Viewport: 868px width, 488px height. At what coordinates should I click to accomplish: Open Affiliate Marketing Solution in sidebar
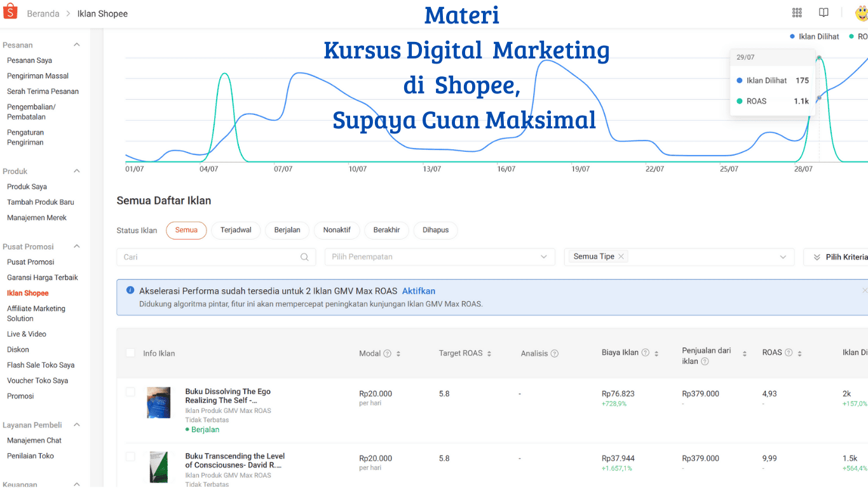pyautogui.click(x=36, y=313)
